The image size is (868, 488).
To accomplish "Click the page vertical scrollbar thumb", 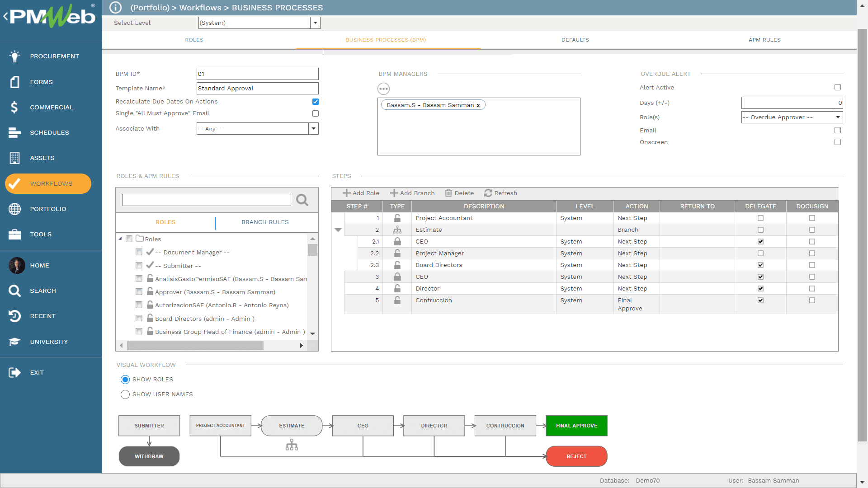I will point(862,235).
